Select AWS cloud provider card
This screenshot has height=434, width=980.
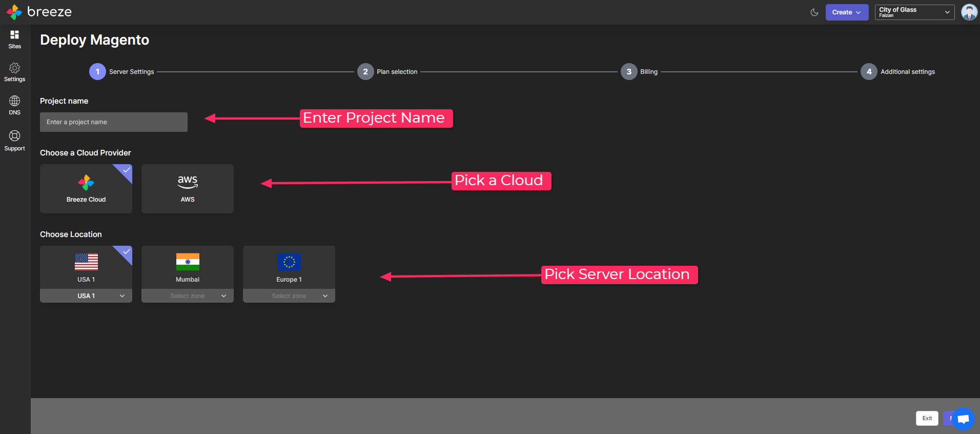tap(188, 189)
